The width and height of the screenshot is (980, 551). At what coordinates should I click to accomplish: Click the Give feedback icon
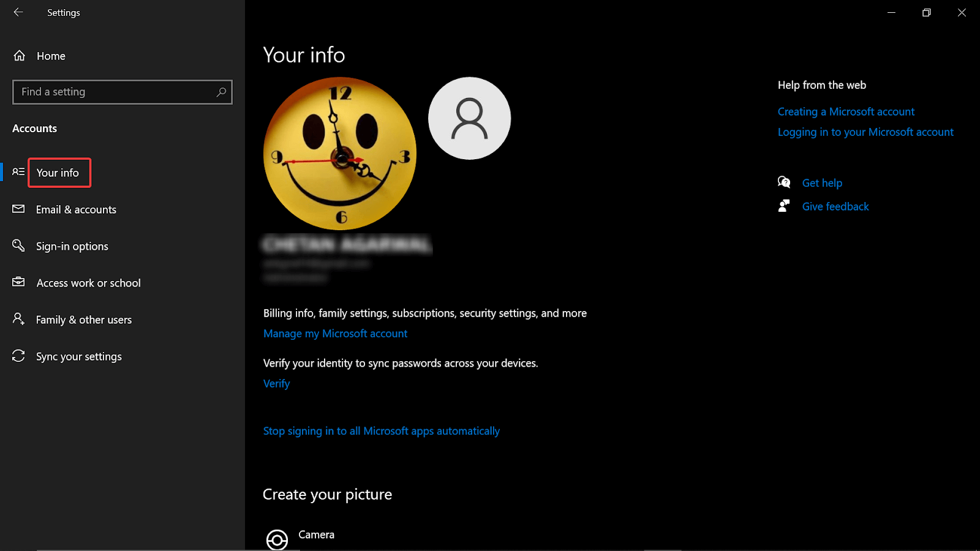pos(785,206)
